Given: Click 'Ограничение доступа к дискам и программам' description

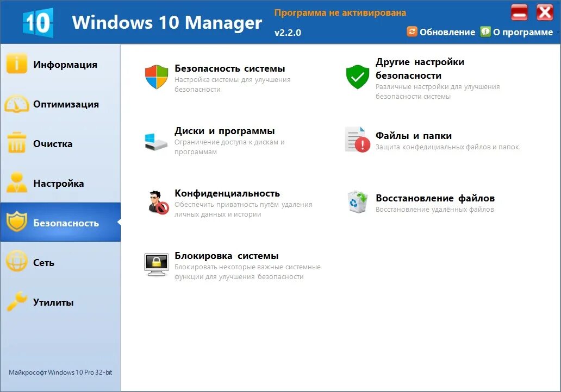Looking at the screenshot, I should tap(230, 147).
